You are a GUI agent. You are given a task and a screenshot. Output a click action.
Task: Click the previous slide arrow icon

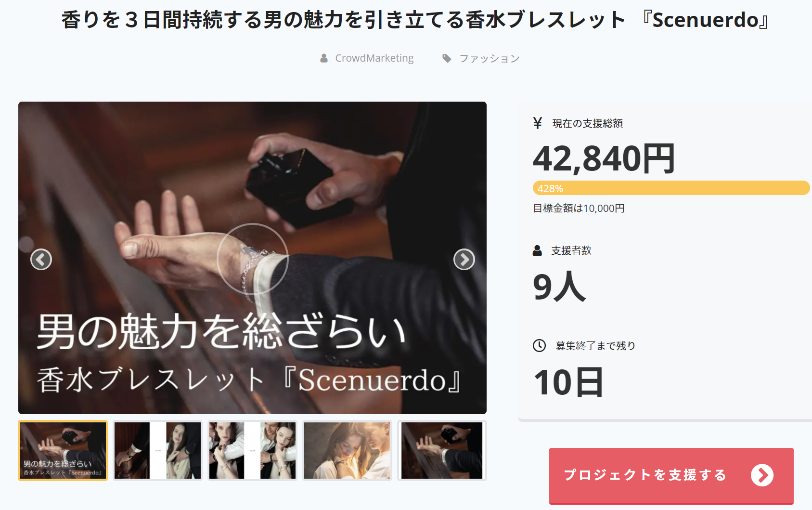coord(41,260)
